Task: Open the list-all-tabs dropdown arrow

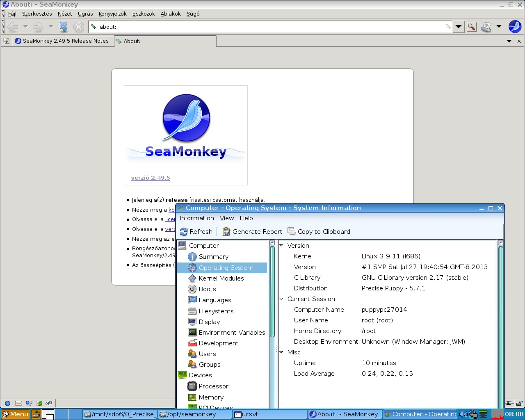Action: click(509, 41)
